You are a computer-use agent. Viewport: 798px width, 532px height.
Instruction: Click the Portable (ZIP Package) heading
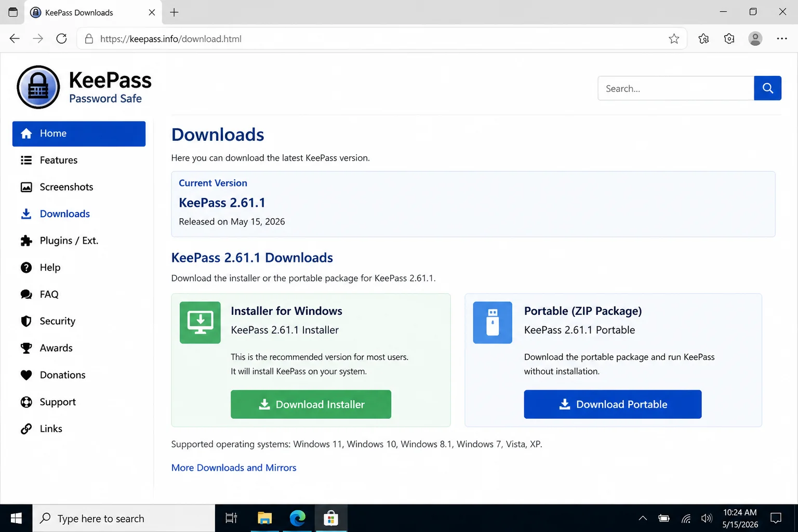(x=583, y=311)
